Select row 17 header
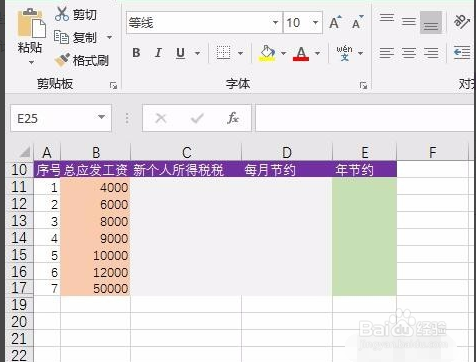Image resolution: width=476 pixels, height=362 pixels. pyautogui.click(x=19, y=288)
